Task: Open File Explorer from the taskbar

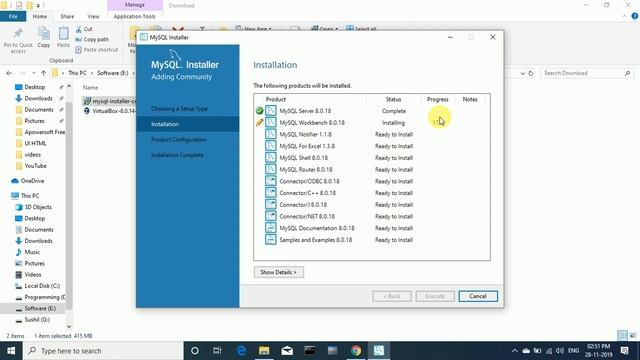Action: coord(264,351)
